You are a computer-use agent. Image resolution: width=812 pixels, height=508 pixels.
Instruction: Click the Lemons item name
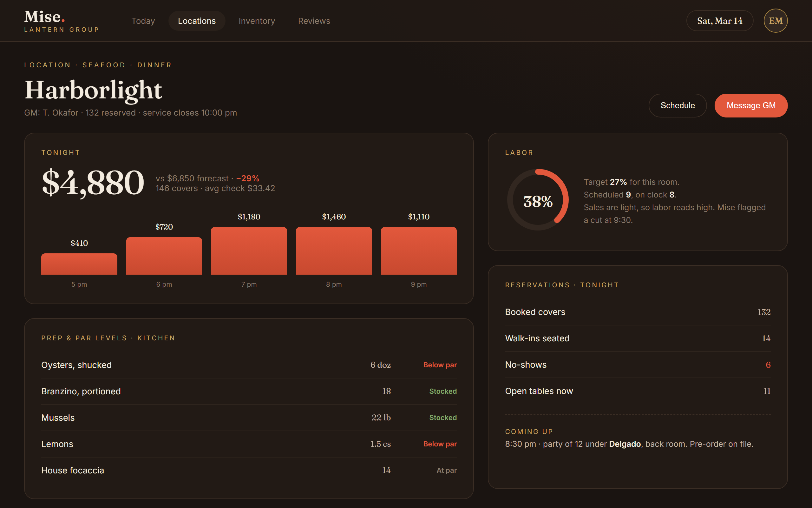click(57, 444)
